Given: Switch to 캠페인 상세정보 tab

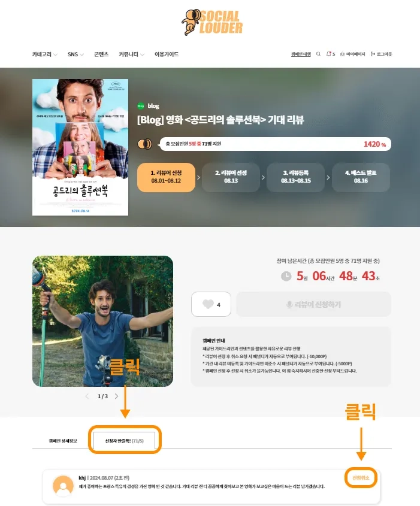Looking at the screenshot, I should 63,441.
